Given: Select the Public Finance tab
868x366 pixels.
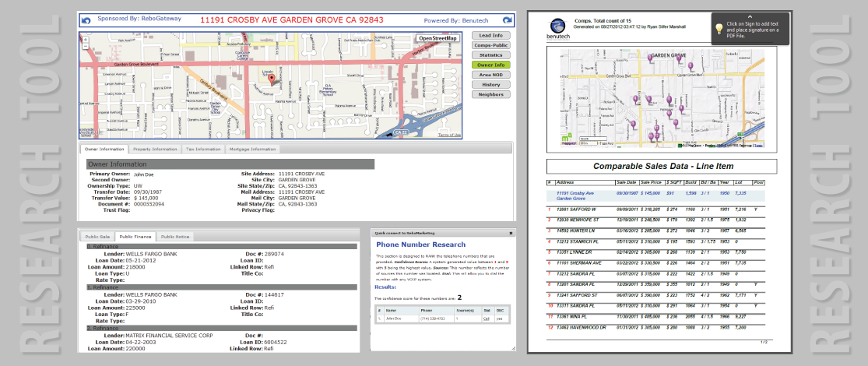Looking at the screenshot, I should click(136, 237).
